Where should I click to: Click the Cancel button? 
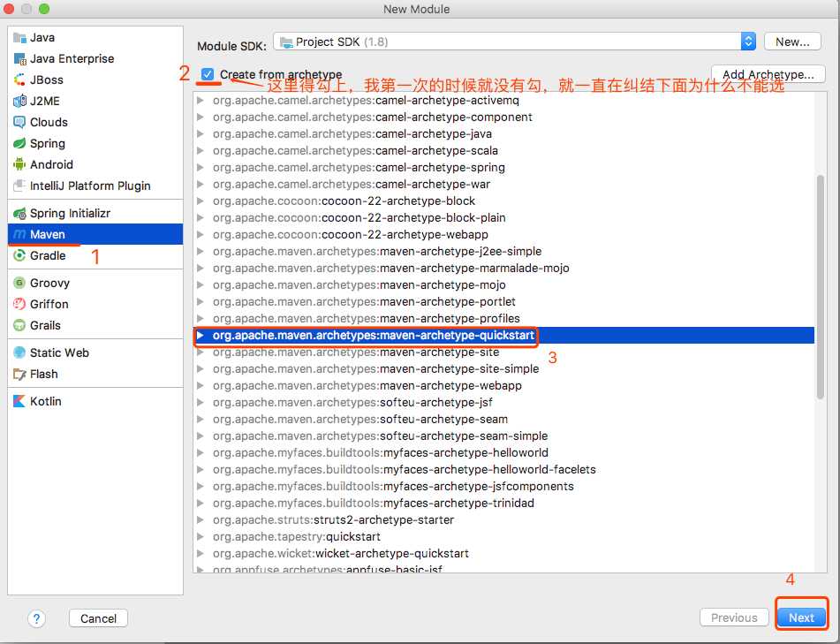(x=99, y=618)
